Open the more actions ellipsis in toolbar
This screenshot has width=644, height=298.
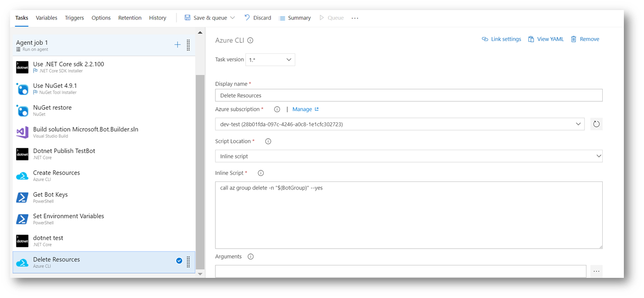pyautogui.click(x=355, y=18)
